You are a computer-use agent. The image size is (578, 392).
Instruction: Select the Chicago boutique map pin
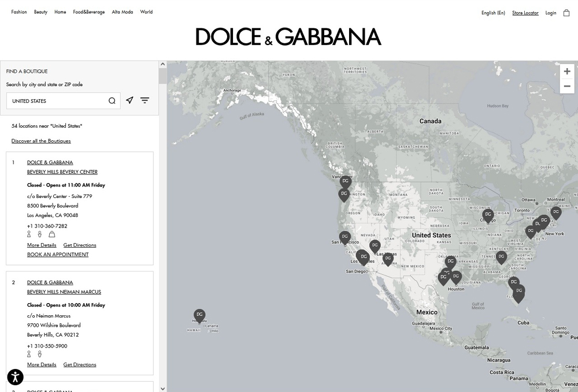click(488, 215)
